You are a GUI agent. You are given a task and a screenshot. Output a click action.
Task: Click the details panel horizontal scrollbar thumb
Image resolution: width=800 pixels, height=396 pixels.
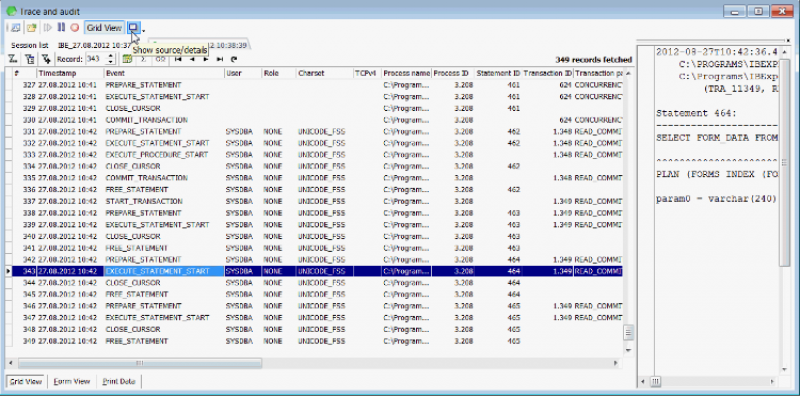tap(656, 381)
